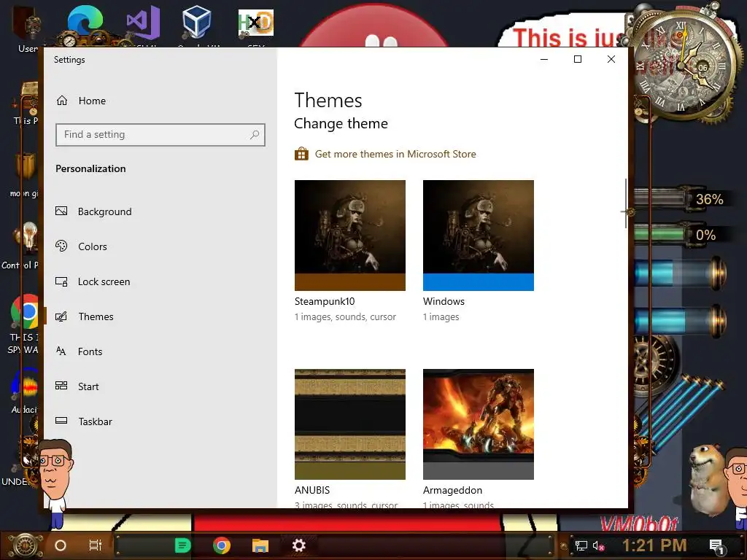The image size is (747, 560).
Task: Open green chat app on taskbar
Action: click(182, 545)
